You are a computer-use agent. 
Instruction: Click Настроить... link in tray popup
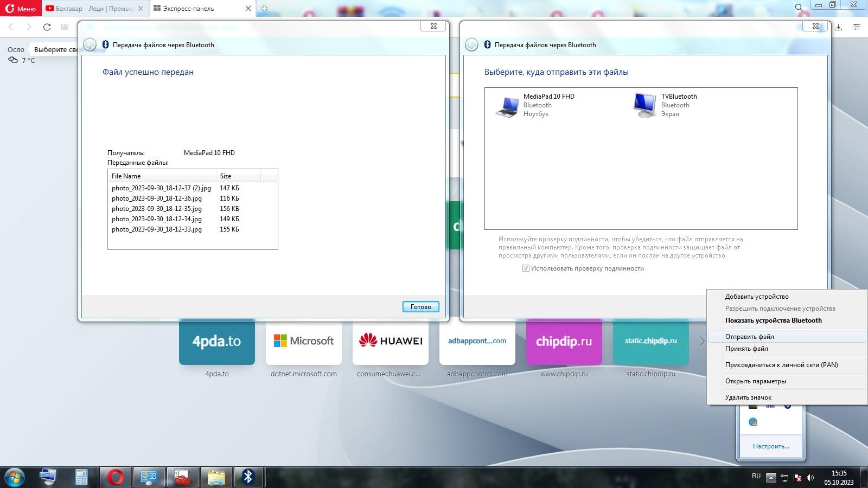coord(771,446)
